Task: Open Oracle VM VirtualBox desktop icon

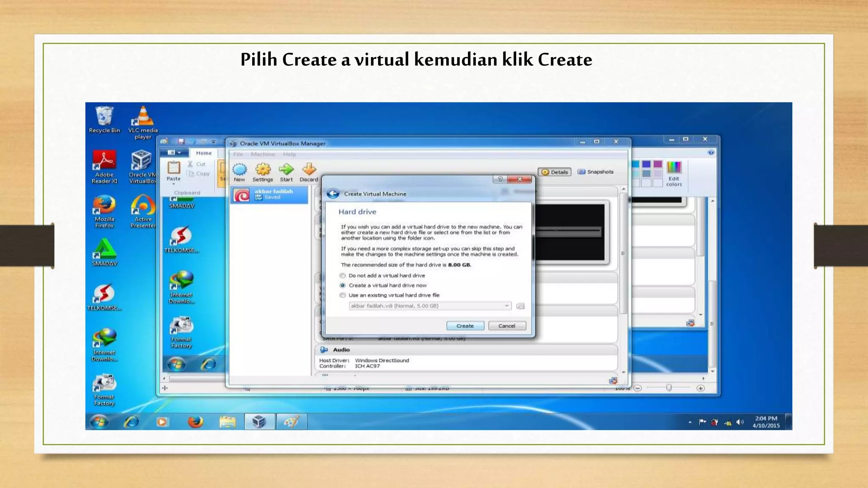Action: (x=142, y=167)
